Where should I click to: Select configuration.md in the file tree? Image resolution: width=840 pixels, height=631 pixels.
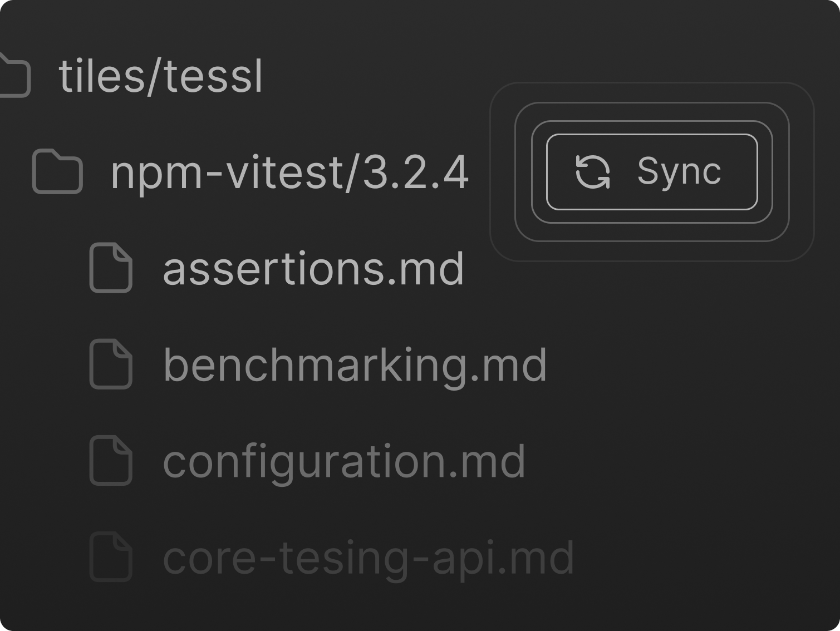(x=342, y=461)
